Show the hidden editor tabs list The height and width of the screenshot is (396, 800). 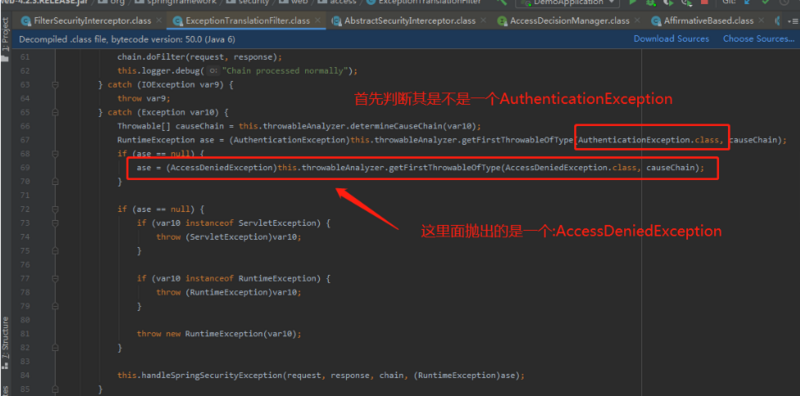pyautogui.click(x=793, y=21)
